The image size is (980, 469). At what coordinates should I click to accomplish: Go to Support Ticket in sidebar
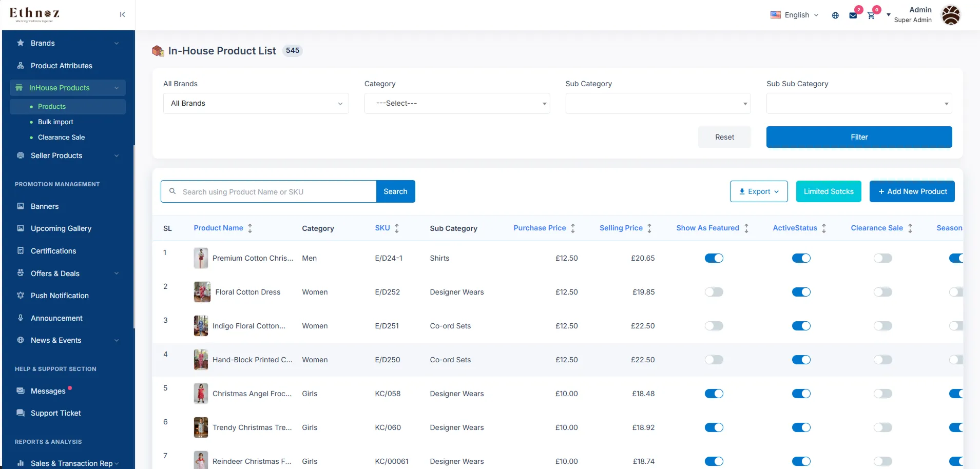coord(56,413)
